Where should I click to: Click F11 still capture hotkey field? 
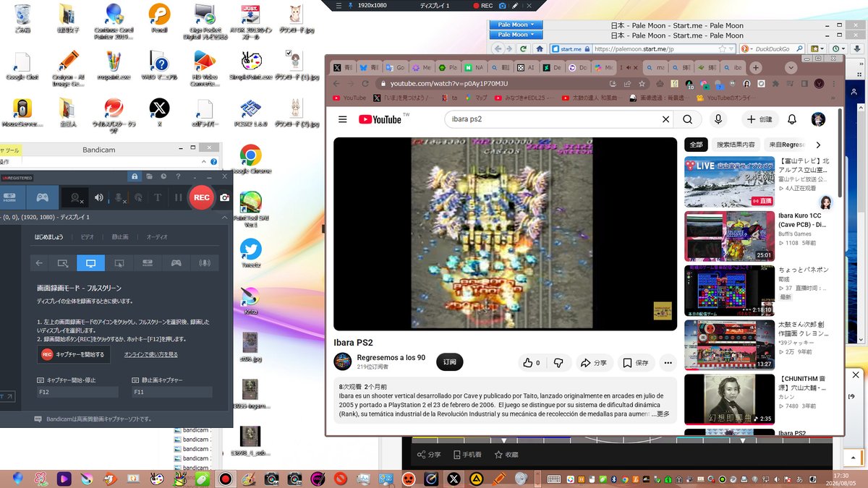pyautogui.click(x=172, y=392)
